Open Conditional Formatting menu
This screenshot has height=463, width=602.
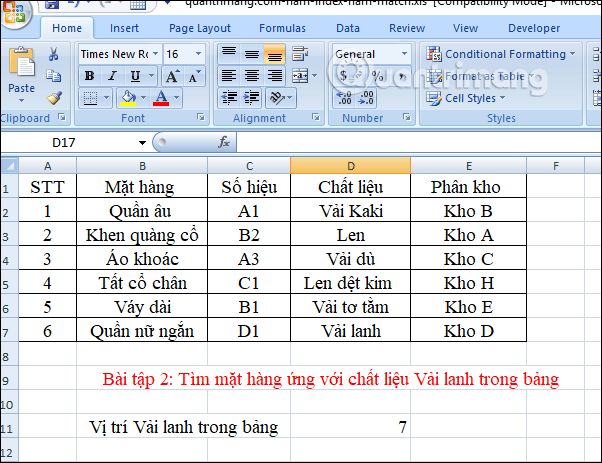point(501,54)
